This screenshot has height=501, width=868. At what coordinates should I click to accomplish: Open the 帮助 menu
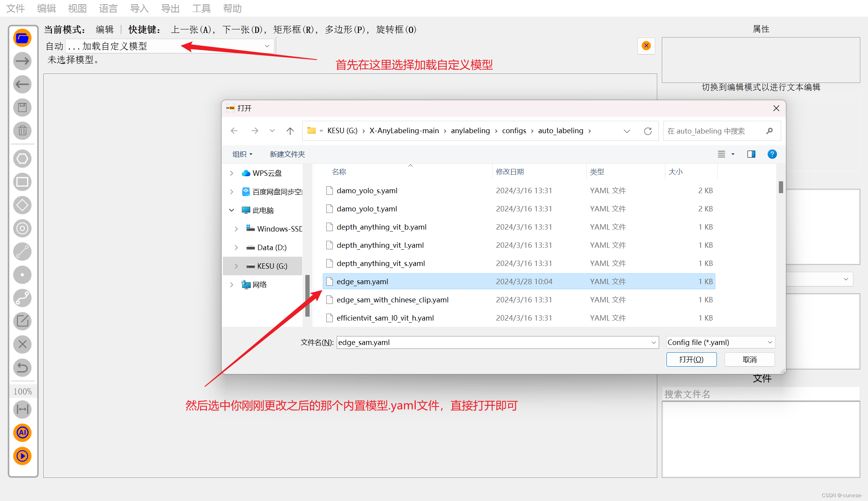click(x=232, y=8)
